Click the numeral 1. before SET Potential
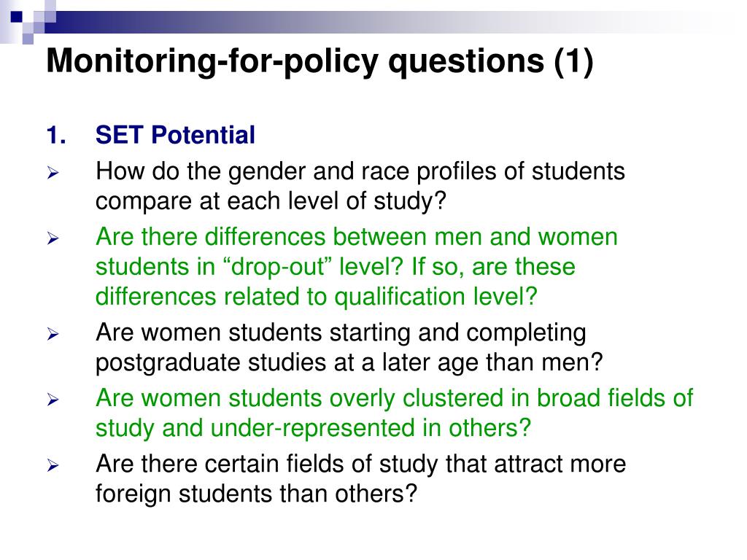 [56, 135]
